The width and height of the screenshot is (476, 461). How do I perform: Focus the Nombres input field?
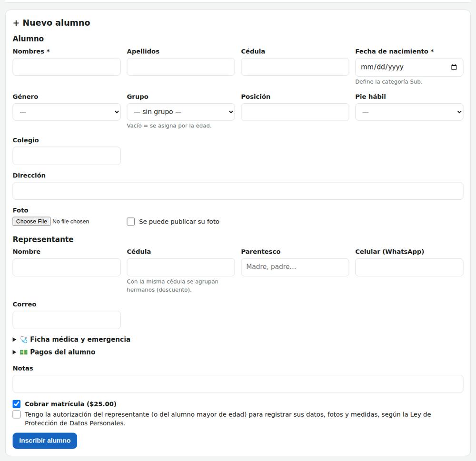67,67
